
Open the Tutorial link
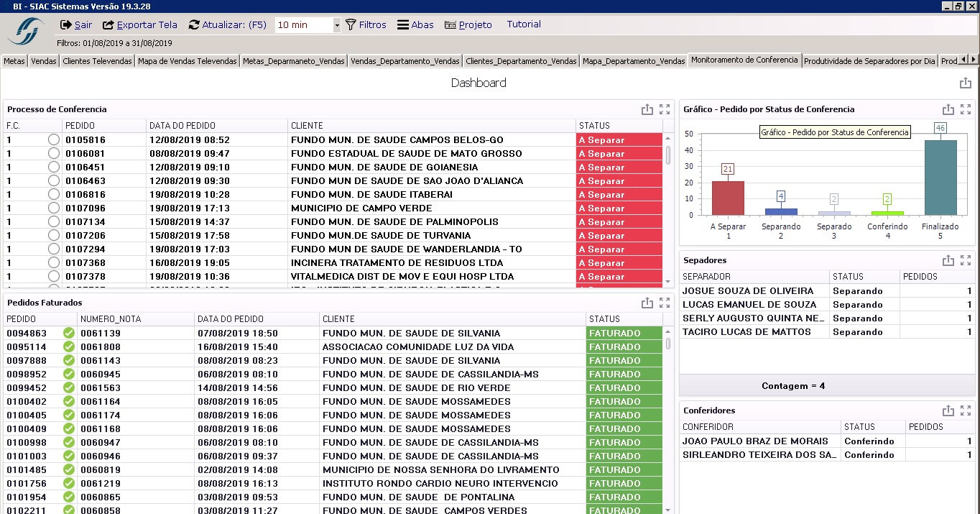click(x=524, y=24)
